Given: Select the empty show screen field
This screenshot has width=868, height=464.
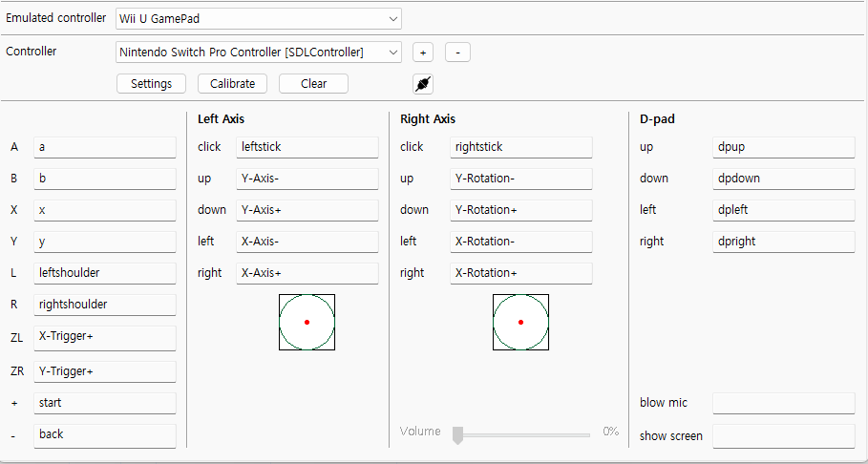Looking at the screenshot, I should 783,436.
